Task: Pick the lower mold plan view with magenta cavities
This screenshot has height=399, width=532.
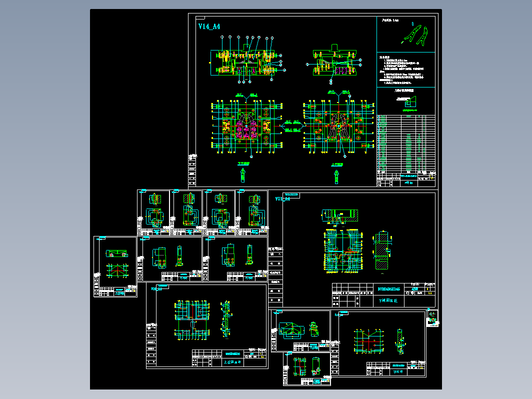Action: click(x=247, y=126)
